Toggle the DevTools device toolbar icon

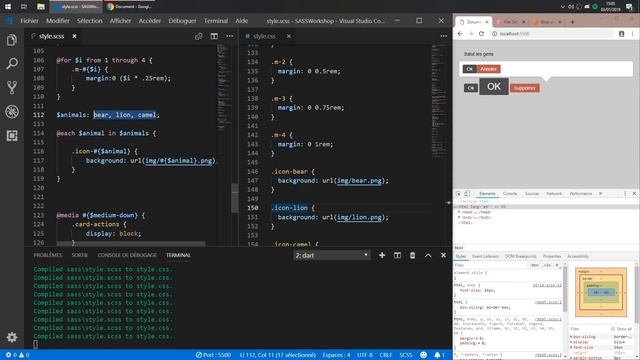[467, 193]
